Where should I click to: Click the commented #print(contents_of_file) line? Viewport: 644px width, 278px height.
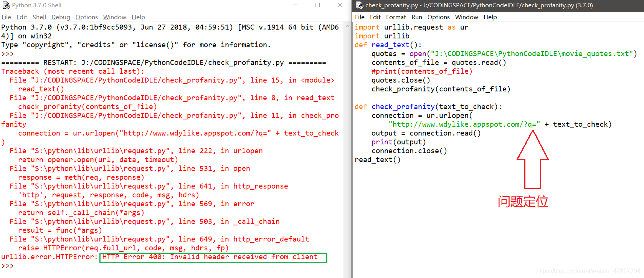point(422,71)
